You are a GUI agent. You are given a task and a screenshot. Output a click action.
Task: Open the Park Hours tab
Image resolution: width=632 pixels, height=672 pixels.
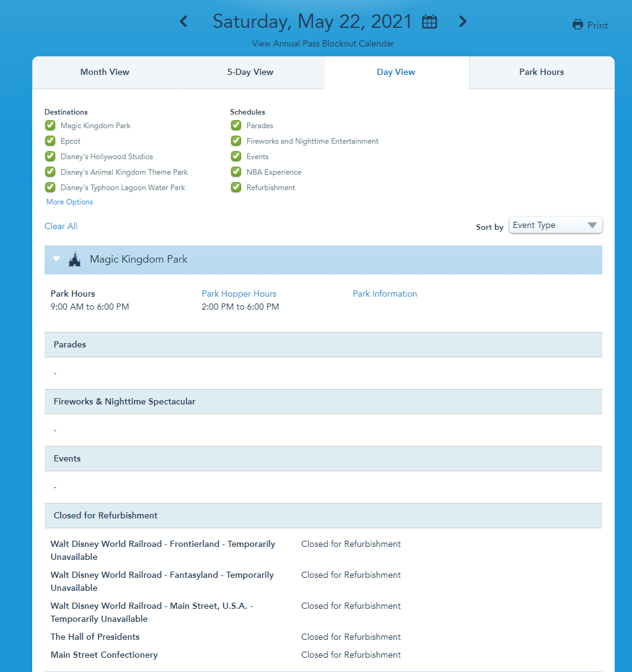click(541, 72)
